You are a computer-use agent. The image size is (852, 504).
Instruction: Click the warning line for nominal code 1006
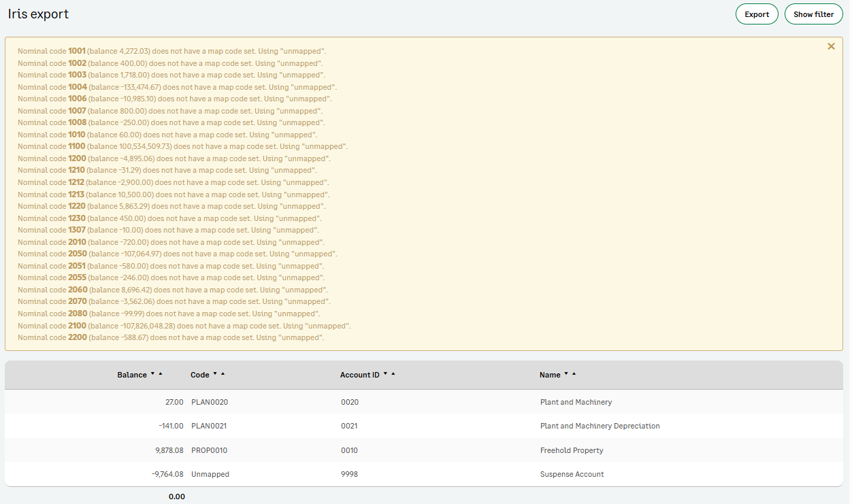click(x=175, y=99)
